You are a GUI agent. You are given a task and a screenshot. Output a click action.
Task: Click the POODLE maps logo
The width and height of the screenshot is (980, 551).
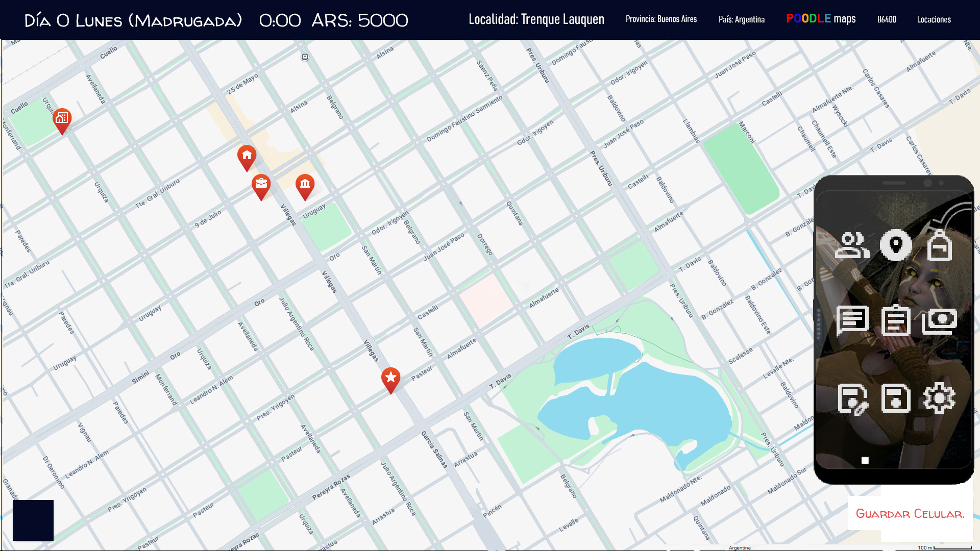pos(821,19)
